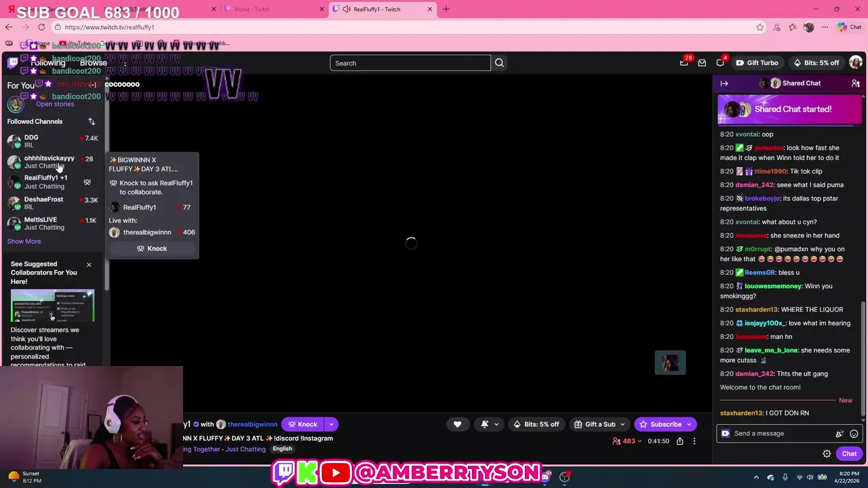868x488 pixels.
Task: Click the browser refresh button
Action: (41, 27)
